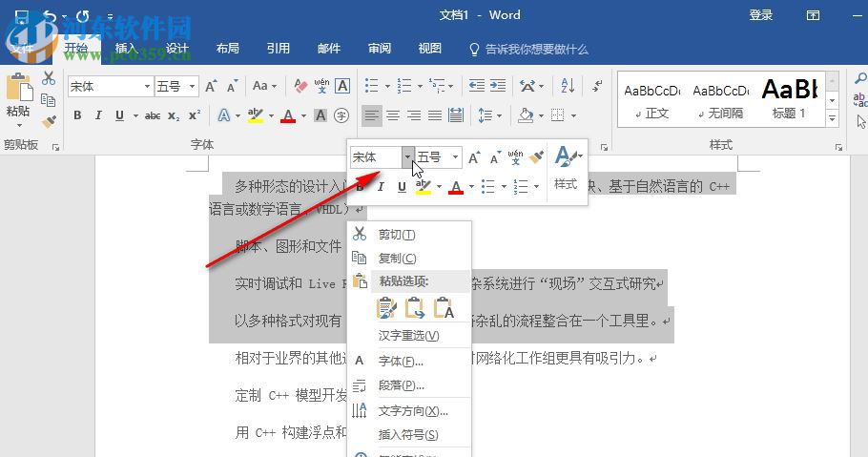Select Align Right in paragraph group
Image resolution: width=868 pixels, height=457 pixels.
[x=414, y=115]
